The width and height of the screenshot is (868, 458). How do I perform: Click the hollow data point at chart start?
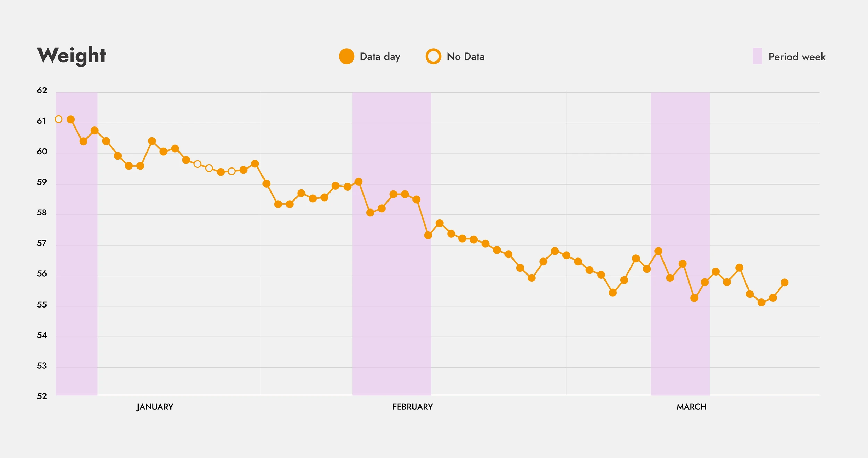pos(59,119)
